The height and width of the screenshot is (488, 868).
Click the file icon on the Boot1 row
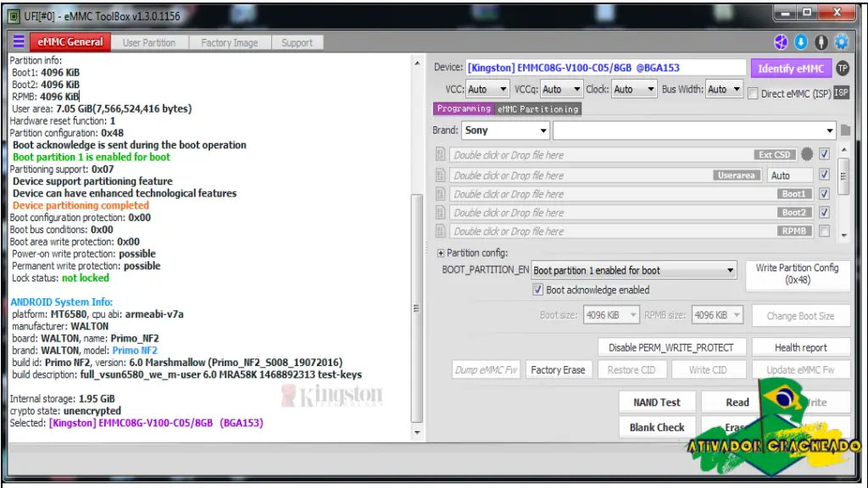point(440,194)
